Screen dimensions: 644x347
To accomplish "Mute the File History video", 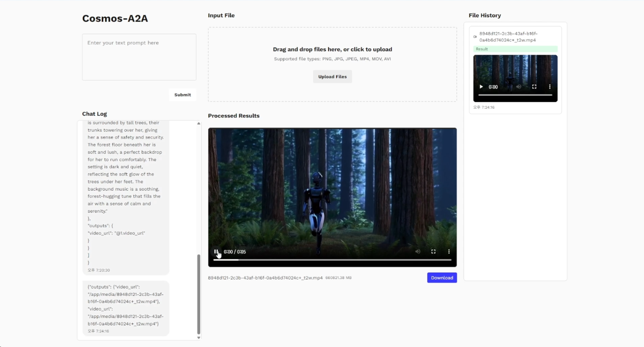I will click(x=519, y=87).
